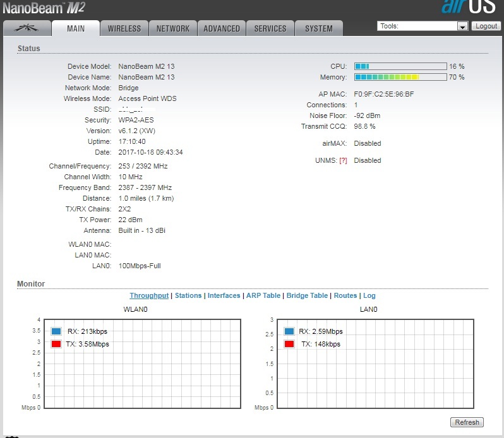Open the SERVICES tab
This screenshot has height=438, width=504.
[270, 28]
